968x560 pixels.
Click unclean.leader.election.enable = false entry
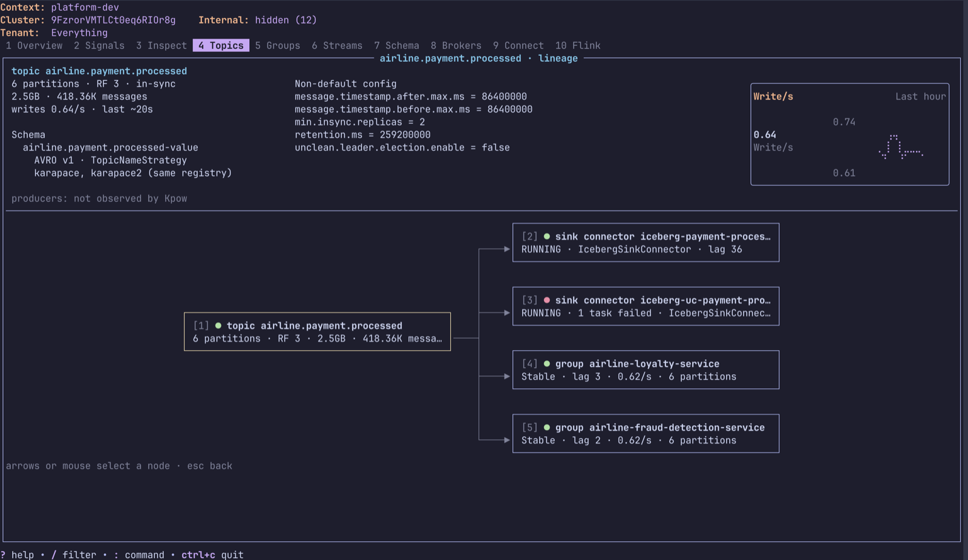click(402, 147)
